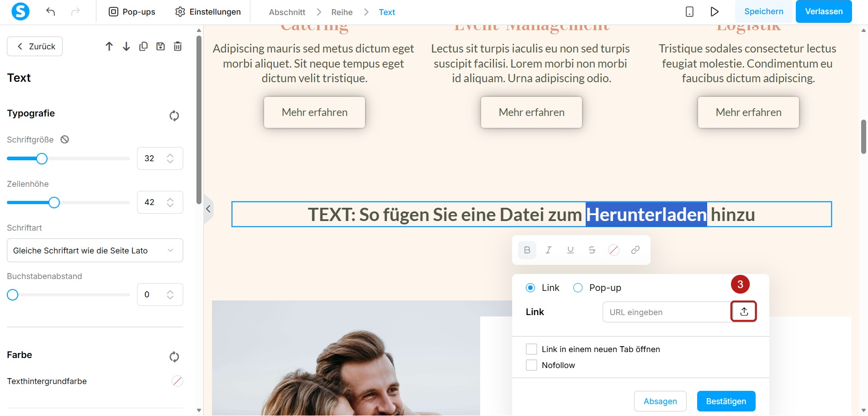Image resolution: width=868 pixels, height=416 pixels.
Task: Redo the last action
Action: click(75, 12)
